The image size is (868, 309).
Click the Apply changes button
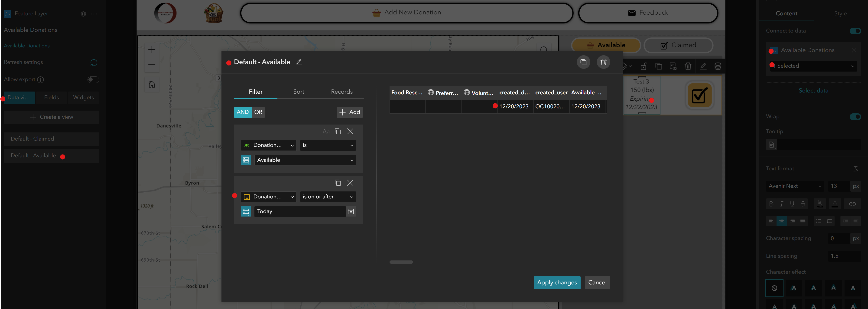(557, 283)
